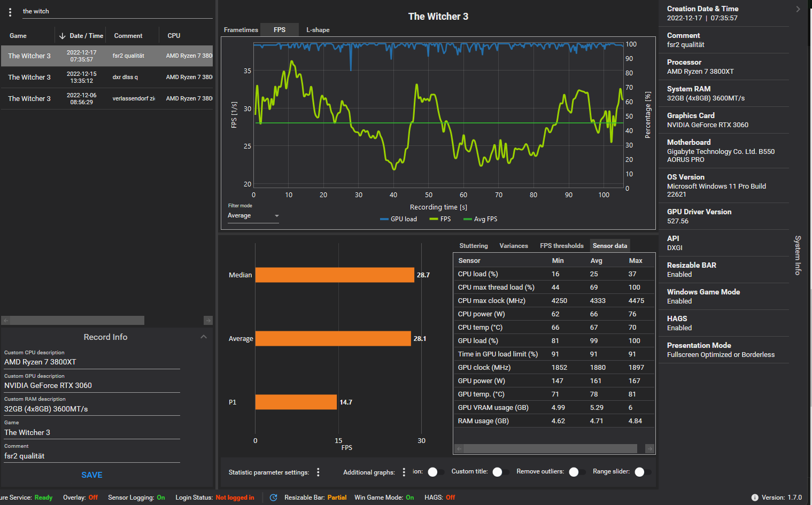Sort records by CPU column

click(174, 36)
